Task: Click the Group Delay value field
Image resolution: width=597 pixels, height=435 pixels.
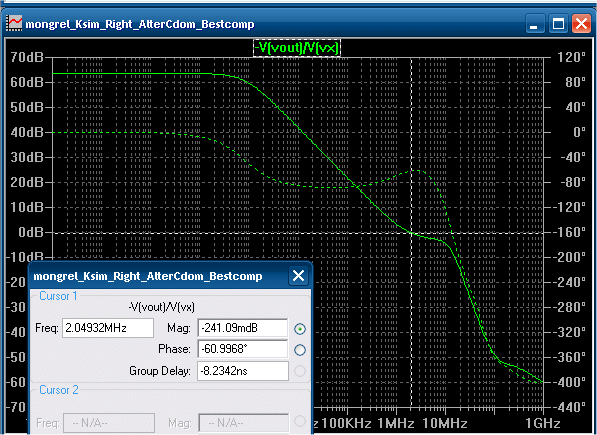Action: pyautogui.click(x=243, y=371)
